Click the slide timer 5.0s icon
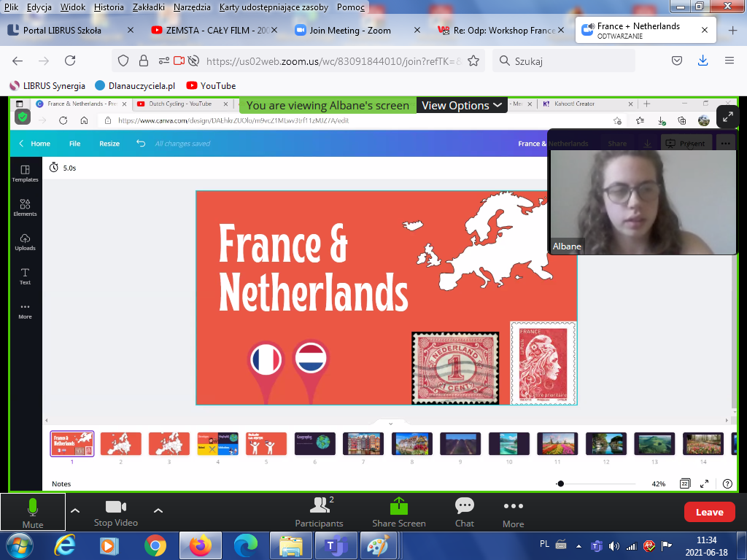Image resolution: width=747 pixels, height=560 pixels. pos(54,168)
